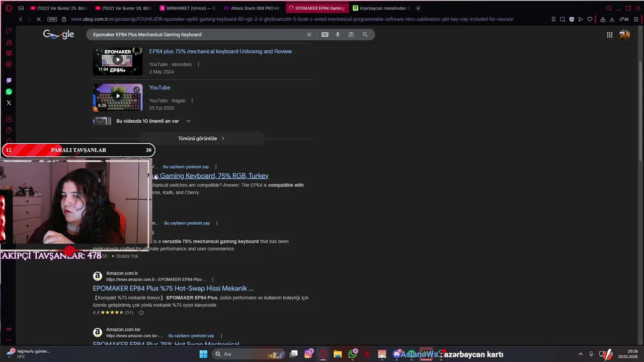Click the Opera GX logo menu
The image size is (644, 362).
click(x=9, y=8)
